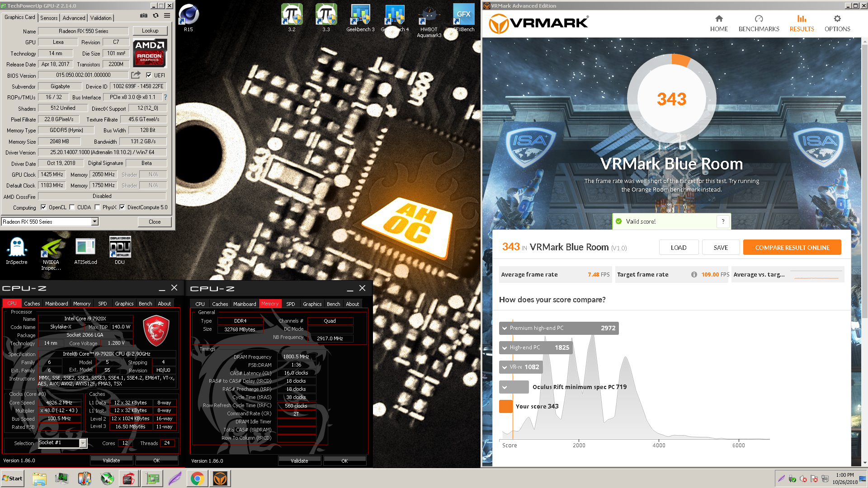Toggle the CUDA checkbox
868x488 pixels.
point(72,207)
